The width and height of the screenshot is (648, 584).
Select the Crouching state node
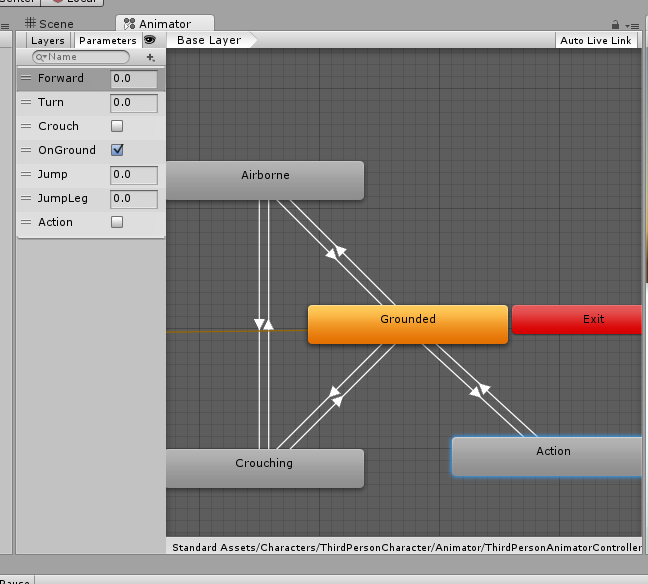[265, 468]
